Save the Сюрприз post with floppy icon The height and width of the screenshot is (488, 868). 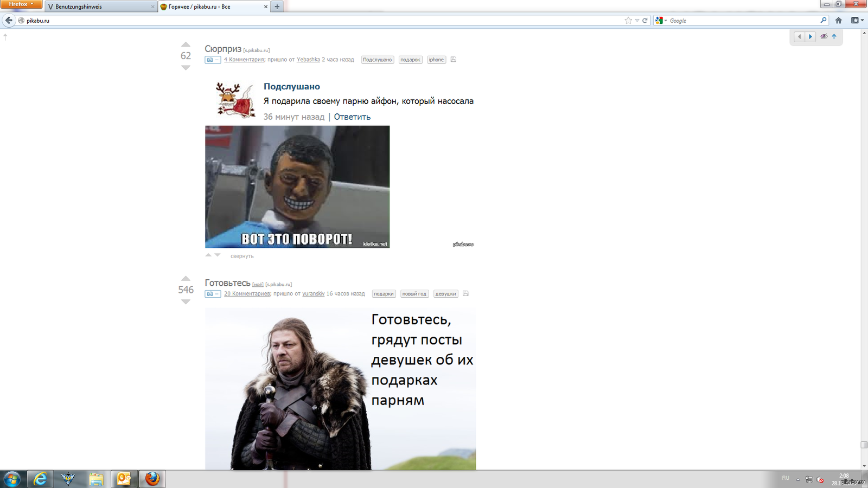click(454, 60)
